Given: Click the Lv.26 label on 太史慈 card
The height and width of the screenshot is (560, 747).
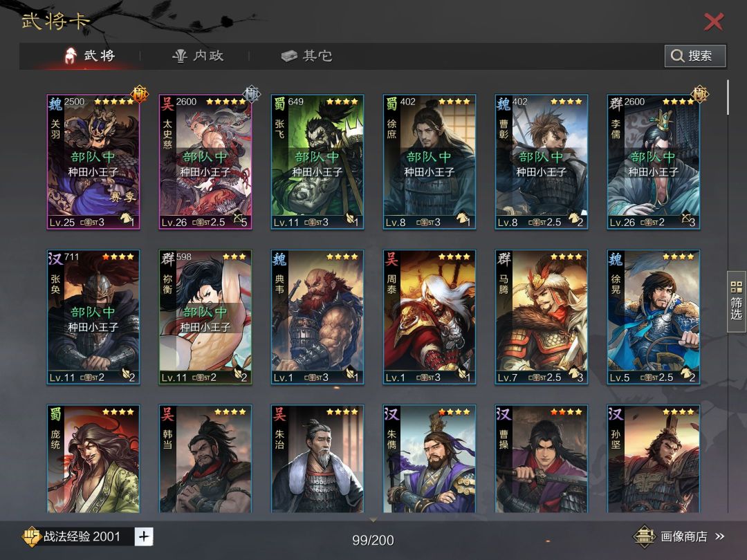Looking at the screenshot, I should [x=174, y=223].
